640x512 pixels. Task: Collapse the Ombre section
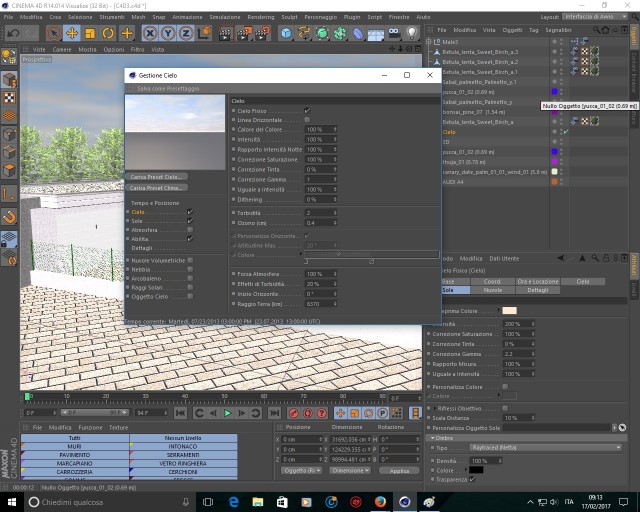click(433, 438)
